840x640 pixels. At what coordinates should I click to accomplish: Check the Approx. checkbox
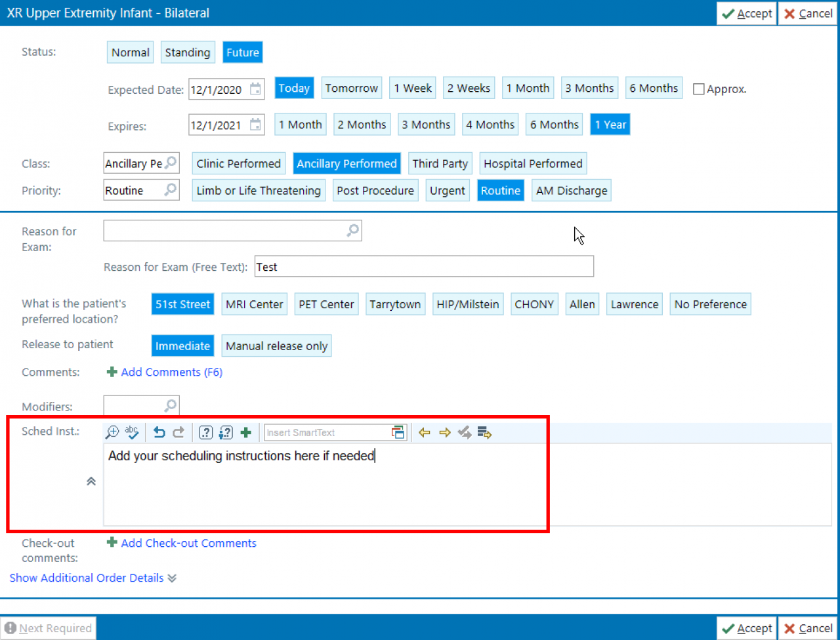click(x=699, y=89)
